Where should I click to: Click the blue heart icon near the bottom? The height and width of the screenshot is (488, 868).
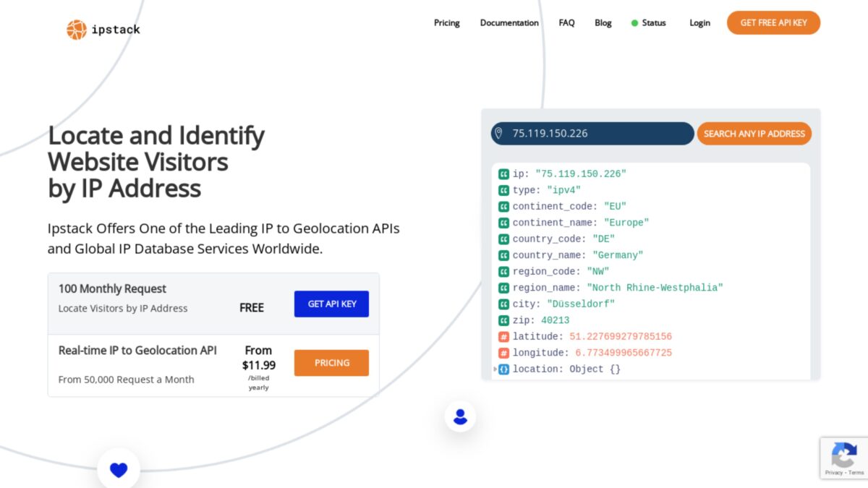click(118, 469)
